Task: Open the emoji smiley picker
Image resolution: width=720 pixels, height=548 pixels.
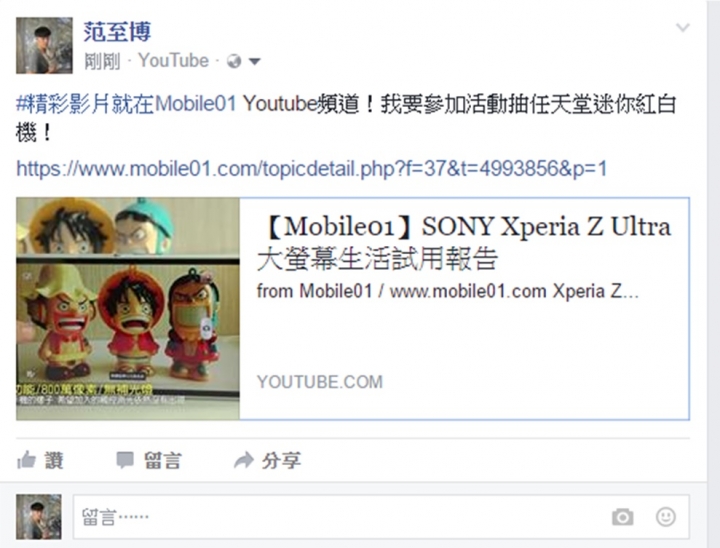Action: click(x=665, y=517)
